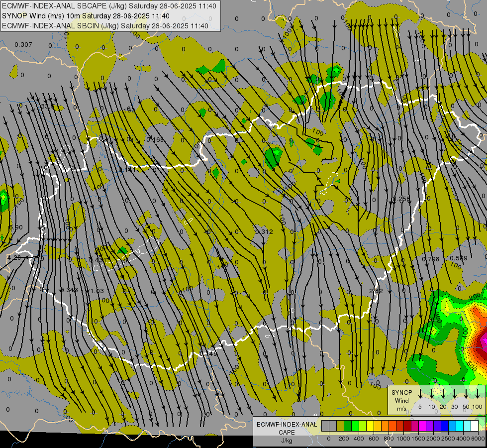Click the 1000 tick label on the CAPE legend
The height and width of the screenshot is (448, 487).
point(403,439)
